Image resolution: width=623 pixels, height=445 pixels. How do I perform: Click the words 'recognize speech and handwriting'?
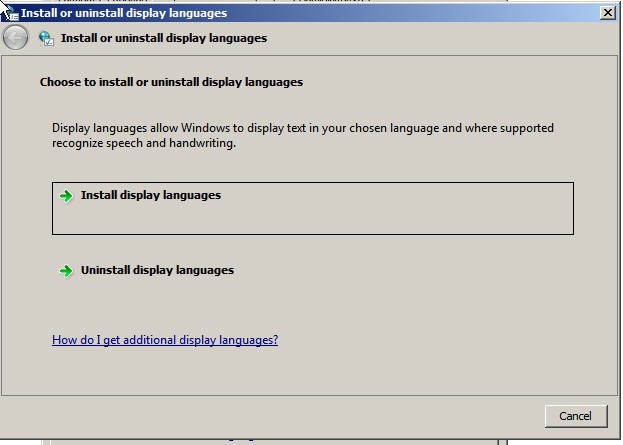144,144
